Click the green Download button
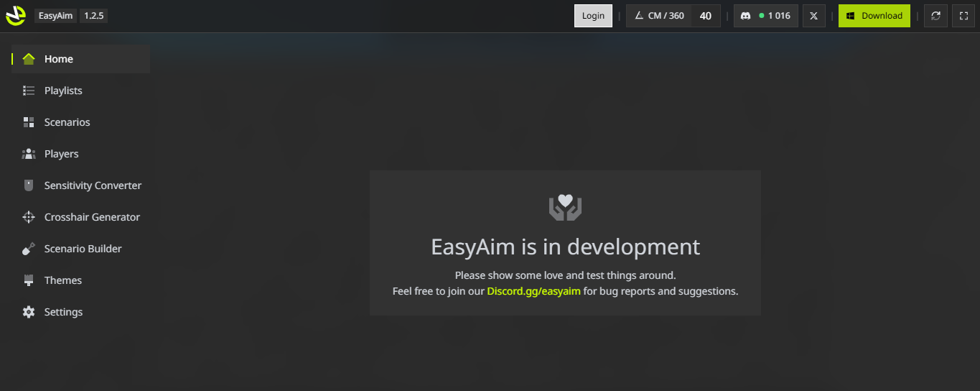Viewport: 980px width, 391px height. pos(874,16)
